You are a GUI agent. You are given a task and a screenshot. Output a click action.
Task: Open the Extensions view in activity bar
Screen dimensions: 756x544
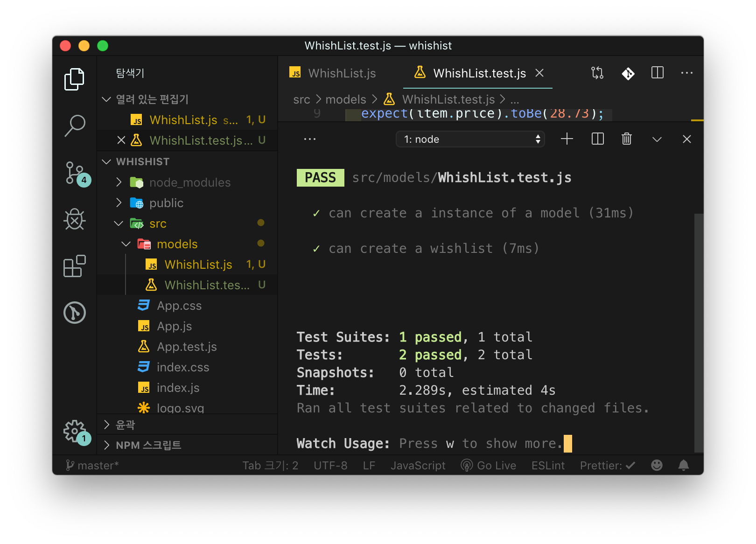click(74, 266)
